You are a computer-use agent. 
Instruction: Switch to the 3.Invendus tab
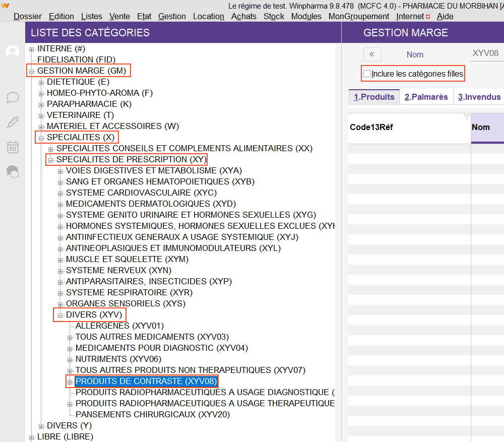pyautogui.click(x=479, y=97)
